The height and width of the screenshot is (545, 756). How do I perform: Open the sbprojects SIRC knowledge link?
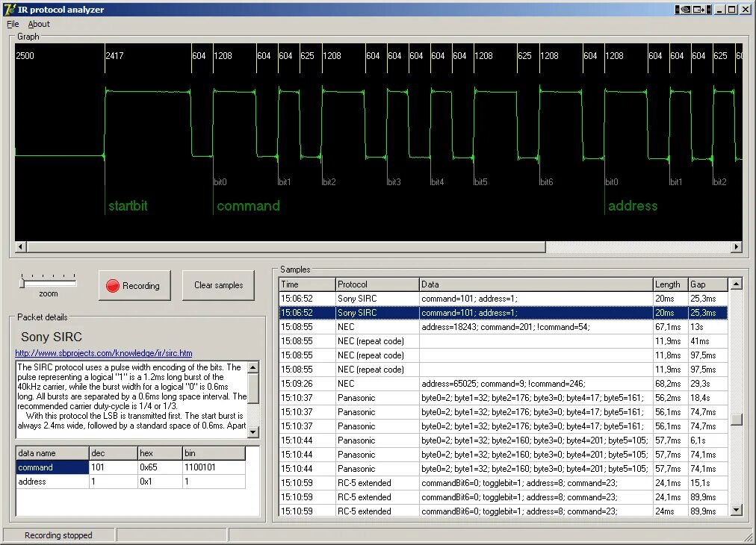(x=104, y=353)
